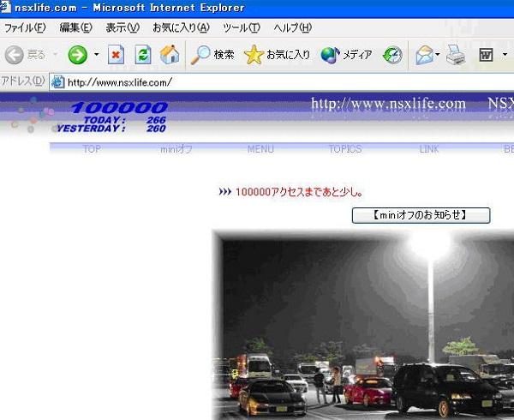
Task: Open the 表示(V) menu
Action: [x=122, y=27]
